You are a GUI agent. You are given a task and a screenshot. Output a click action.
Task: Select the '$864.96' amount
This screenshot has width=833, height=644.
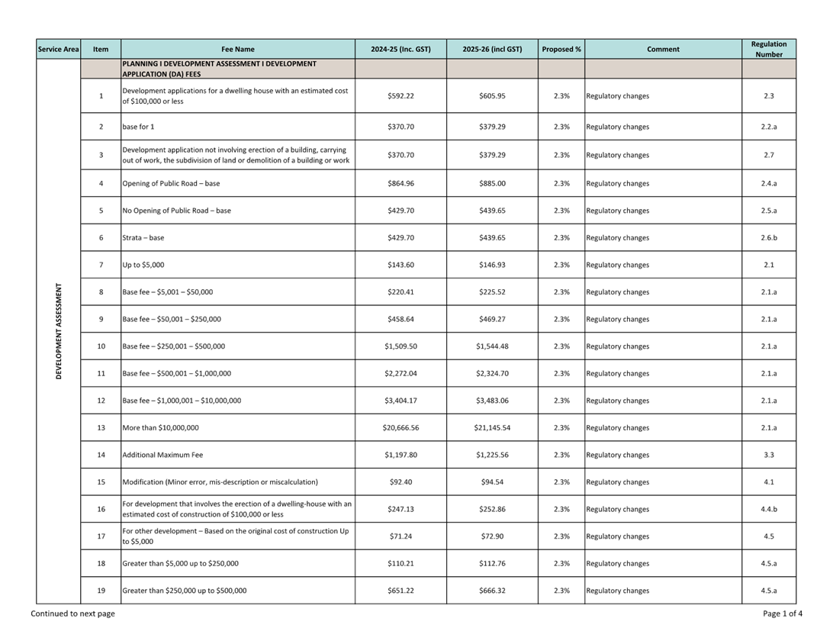(400, 183)
